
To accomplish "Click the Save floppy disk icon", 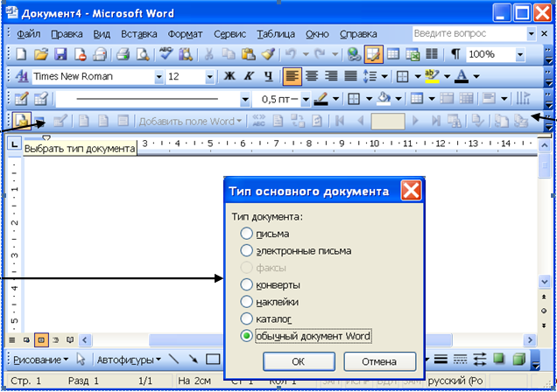I will [x=61, y=54].
